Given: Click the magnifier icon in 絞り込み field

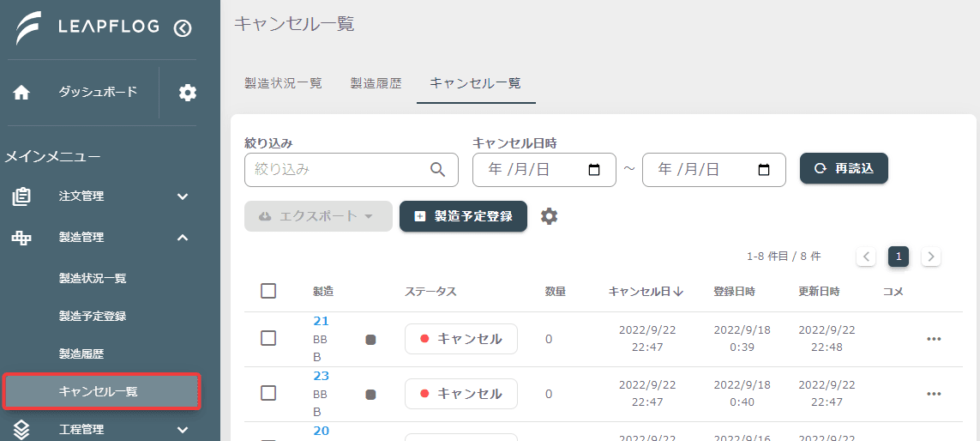Looking at the screenshot, I should (x=437, y=170).
